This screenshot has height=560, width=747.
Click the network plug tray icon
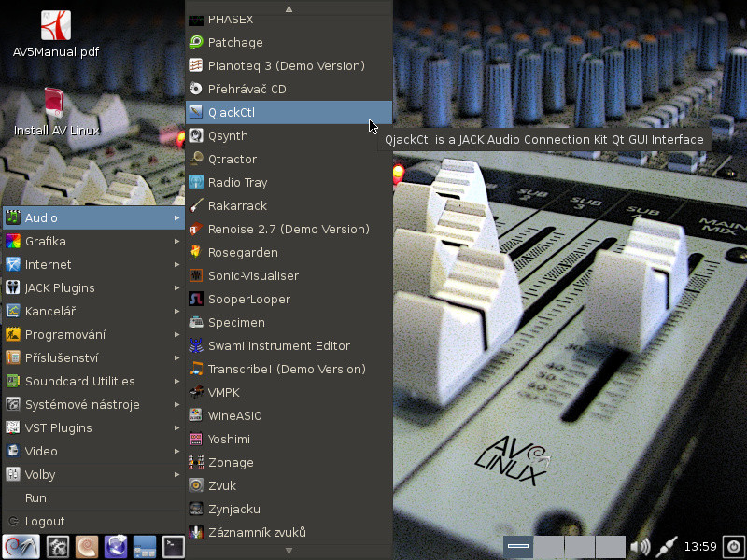[x=666, y=546]
